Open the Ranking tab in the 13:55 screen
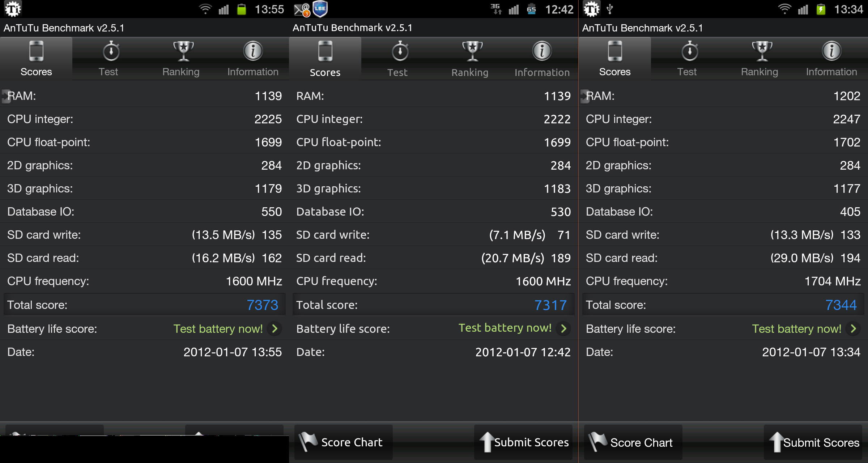Screen dimensions: 868x463 click(181, 59)
